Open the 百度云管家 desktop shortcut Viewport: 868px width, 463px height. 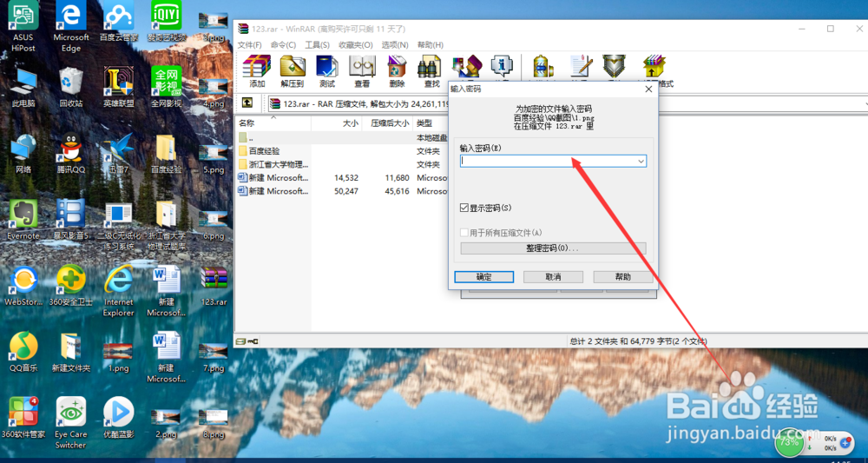(x=118, y=23)
